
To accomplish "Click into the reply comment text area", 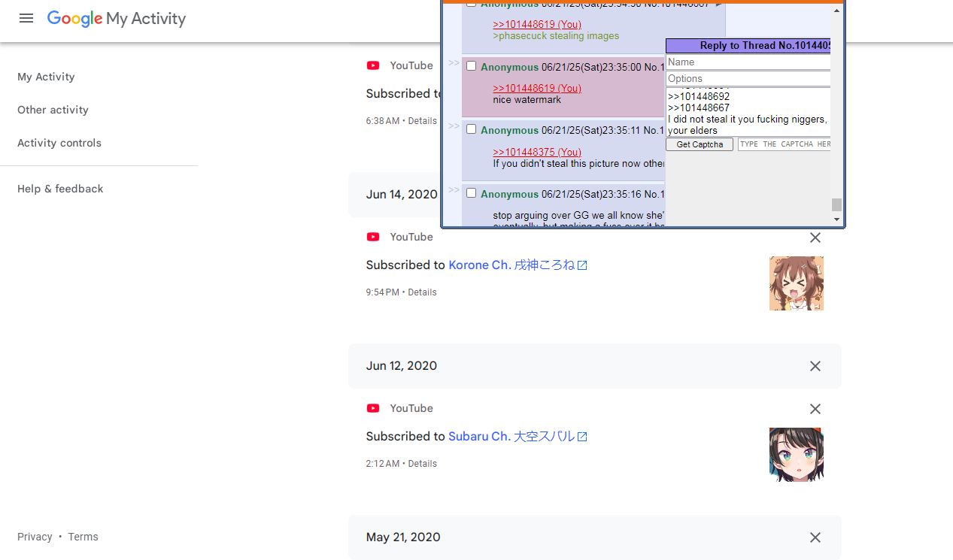I will tap(748, 112).
